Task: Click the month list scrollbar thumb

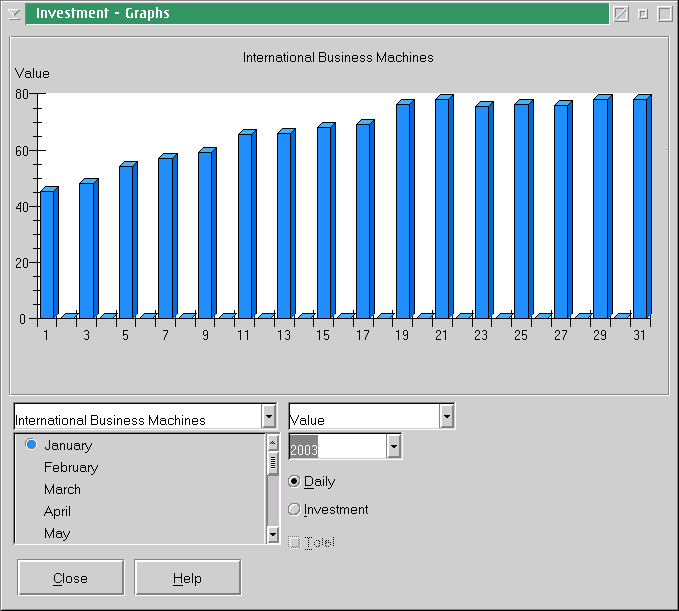Action: coord(272,463)
